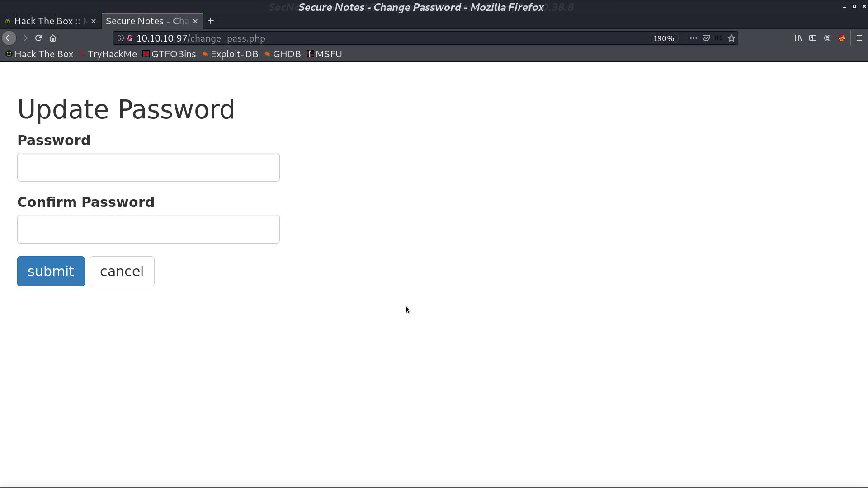Open the Firefox hamburger menu
Screen dimensions: 868x488
(859, 38)
